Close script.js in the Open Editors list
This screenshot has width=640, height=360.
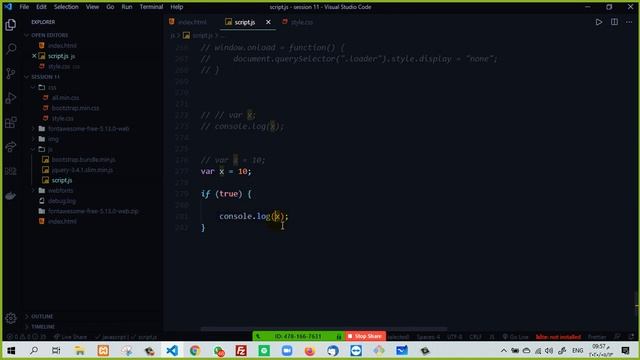coord(34,56)
